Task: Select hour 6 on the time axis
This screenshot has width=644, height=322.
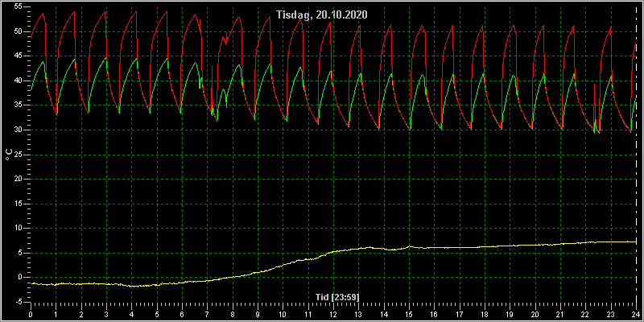Action: [182, 315]
